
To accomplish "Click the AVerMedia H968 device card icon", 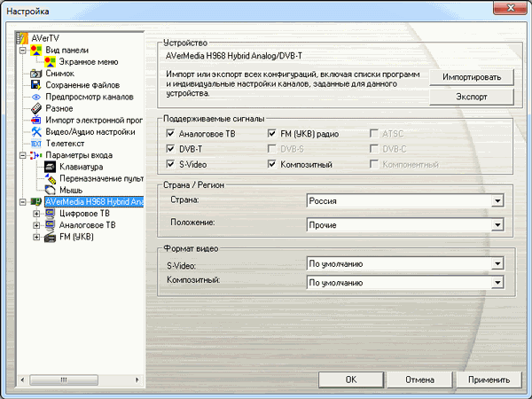I will click(x=36, y=202).
